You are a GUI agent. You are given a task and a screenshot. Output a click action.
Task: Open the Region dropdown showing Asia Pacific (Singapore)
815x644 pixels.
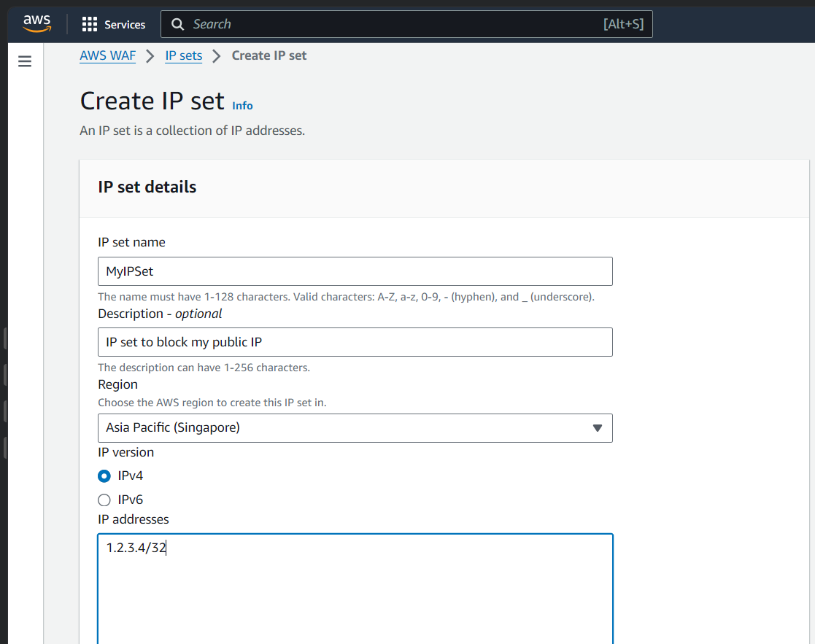tap(355, 428)
